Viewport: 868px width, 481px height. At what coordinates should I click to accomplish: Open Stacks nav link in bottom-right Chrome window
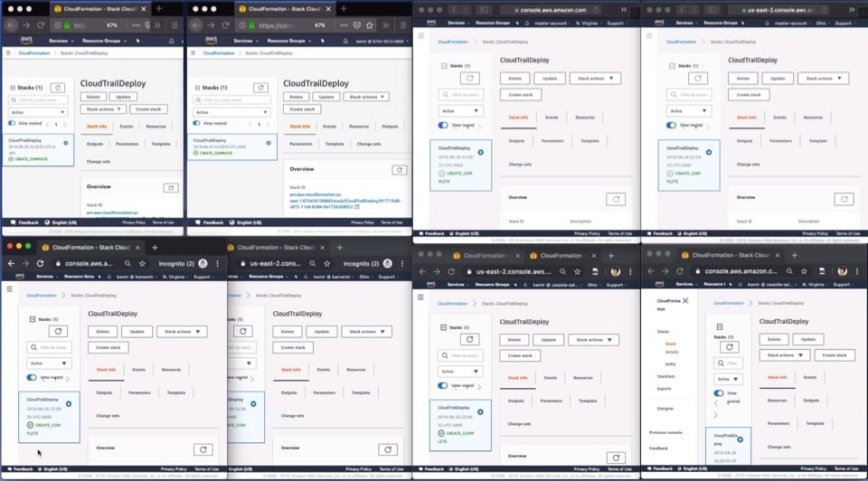[x=663, y=332]
